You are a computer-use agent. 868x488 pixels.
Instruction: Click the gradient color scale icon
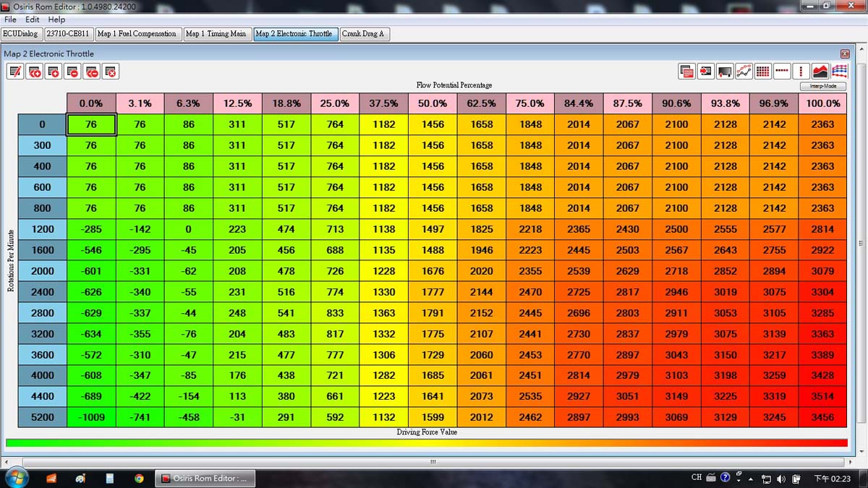[725, 71]
